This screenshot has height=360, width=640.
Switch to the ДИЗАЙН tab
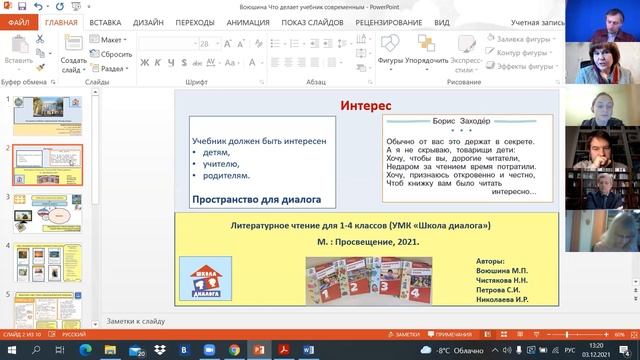[148, 22]
